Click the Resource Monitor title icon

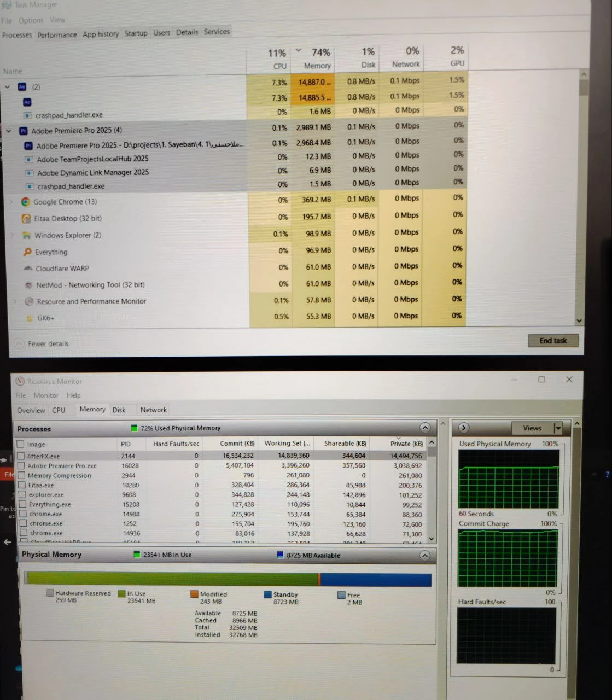[x=20, y=381]
